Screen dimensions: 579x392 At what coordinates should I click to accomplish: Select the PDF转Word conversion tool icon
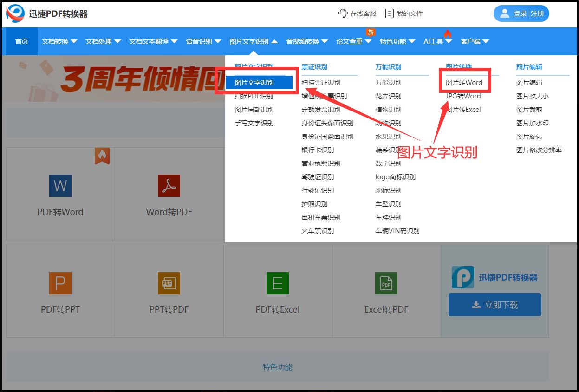[x=60, y=186]
